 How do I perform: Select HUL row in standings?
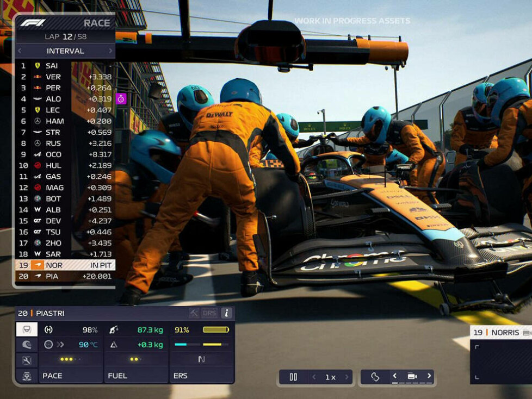tap(65, 165)
